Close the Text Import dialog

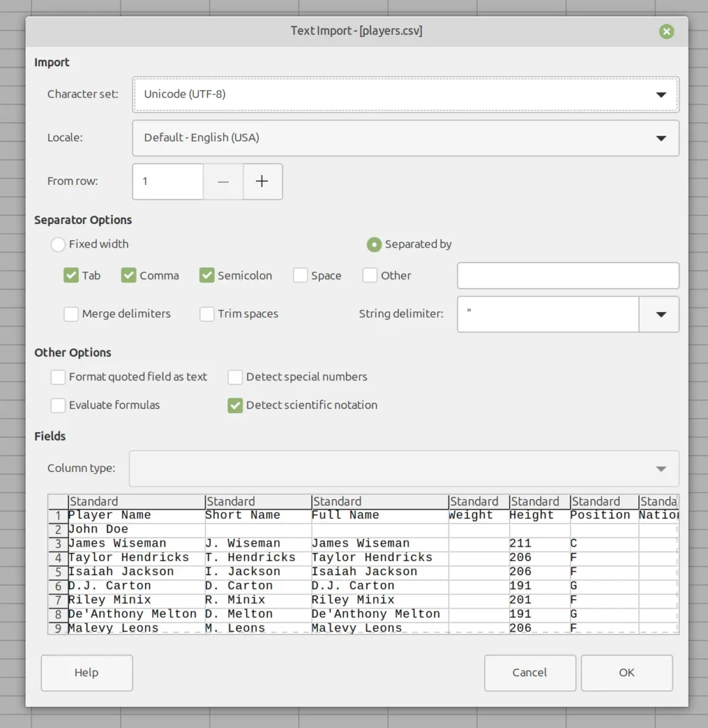pyautogui.click(x=666, y=31)
